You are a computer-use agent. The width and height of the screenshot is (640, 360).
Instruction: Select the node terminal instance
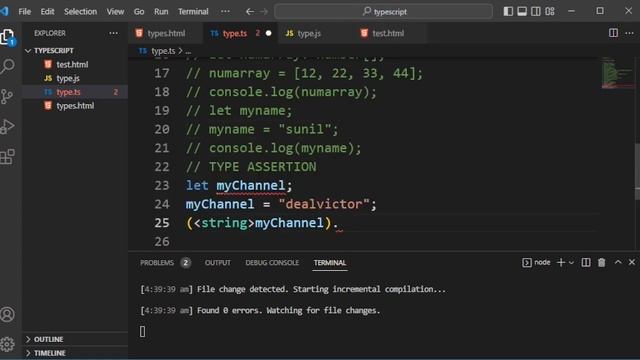click(536, 262)
